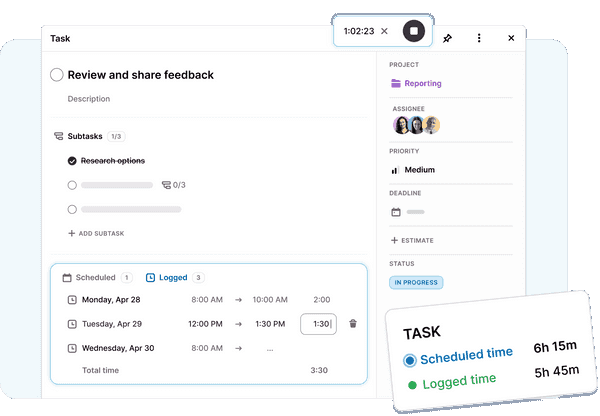
Task: Pin the task window
Action: tap(447, 38)
